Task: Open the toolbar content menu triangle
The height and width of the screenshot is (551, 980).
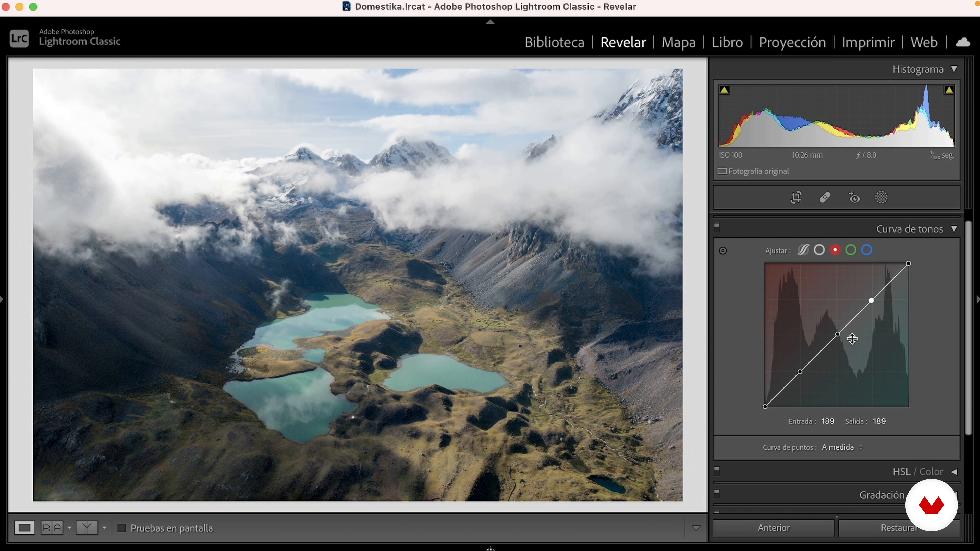Action: 696,528
